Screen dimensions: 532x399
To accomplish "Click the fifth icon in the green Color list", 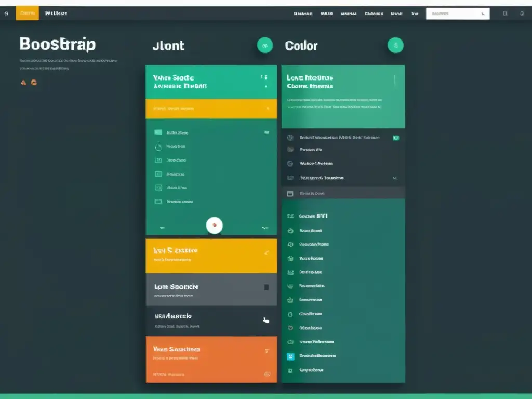I will [x=290, y=272].
